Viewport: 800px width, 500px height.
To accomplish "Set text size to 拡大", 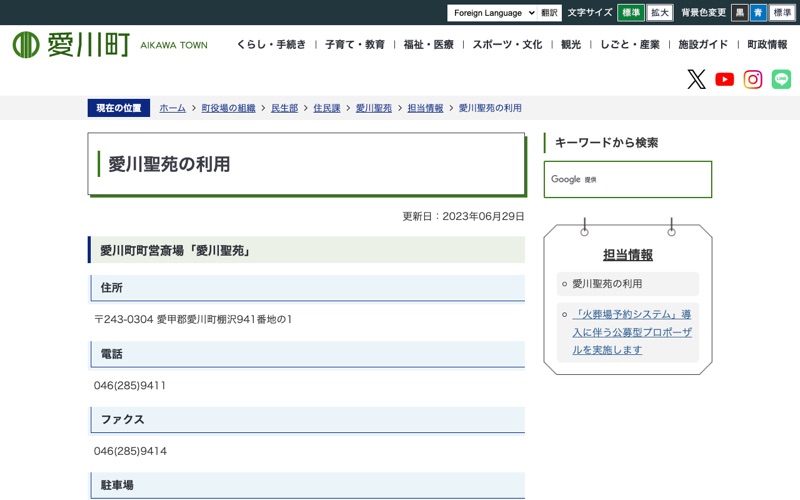I will 660,13.
